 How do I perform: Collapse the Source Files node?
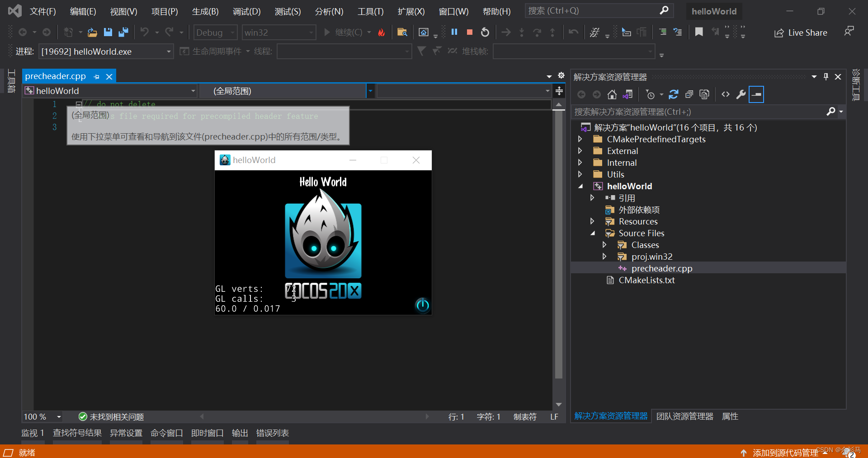(592, 233)
